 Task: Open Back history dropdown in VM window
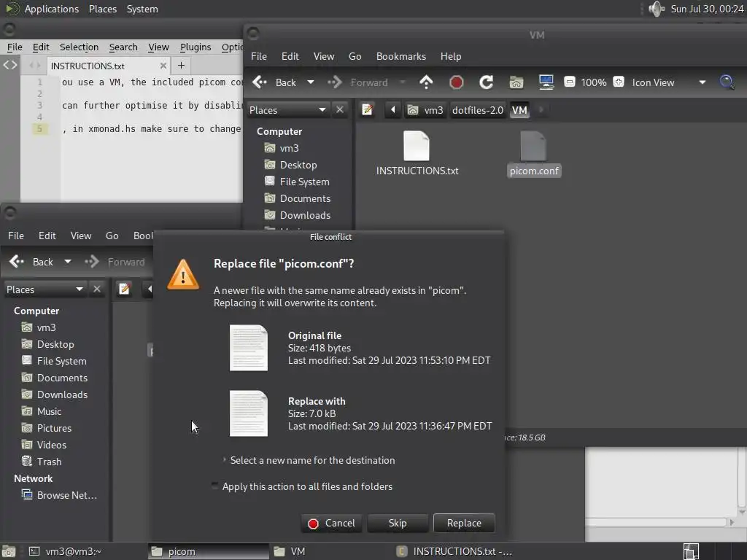coord(311,82)
